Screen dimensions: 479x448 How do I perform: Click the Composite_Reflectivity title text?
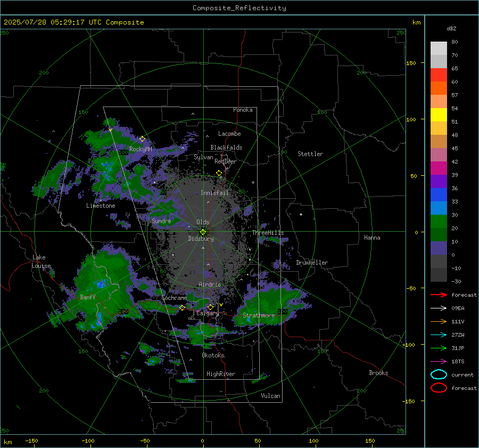click(240, 8)
